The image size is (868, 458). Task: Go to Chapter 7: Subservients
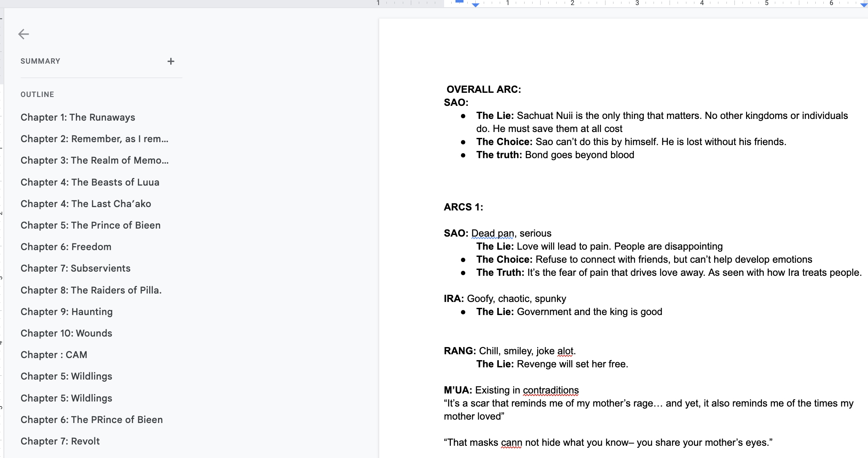pos(75,268)
